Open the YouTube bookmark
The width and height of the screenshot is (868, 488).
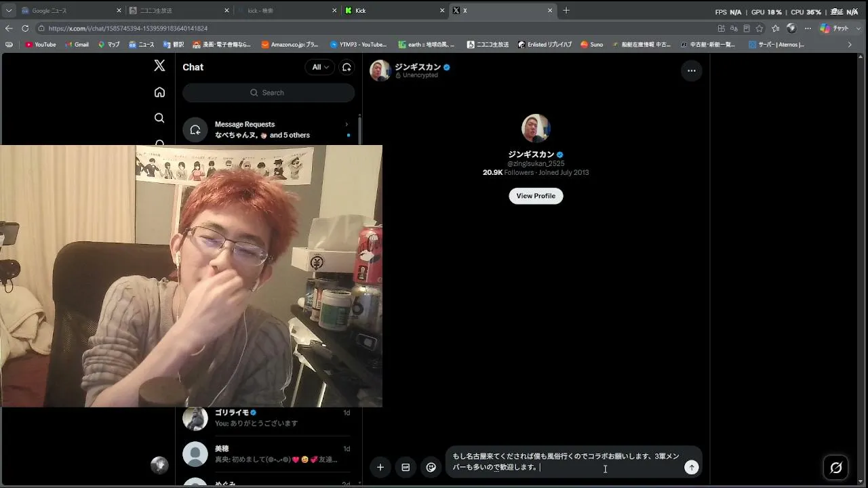point(41,45)
